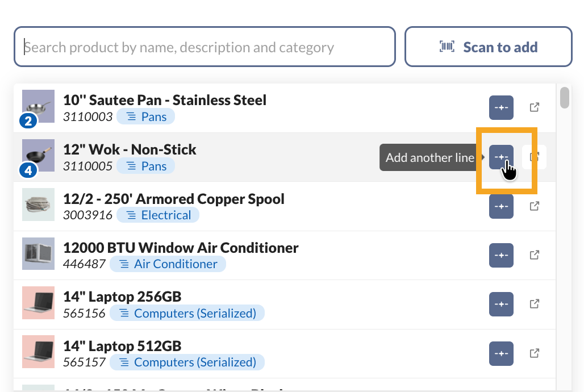584x392 pixels.
Task: Click the Air Conditioner category tag
Action: pyautogui.click(x=168, y=264)
